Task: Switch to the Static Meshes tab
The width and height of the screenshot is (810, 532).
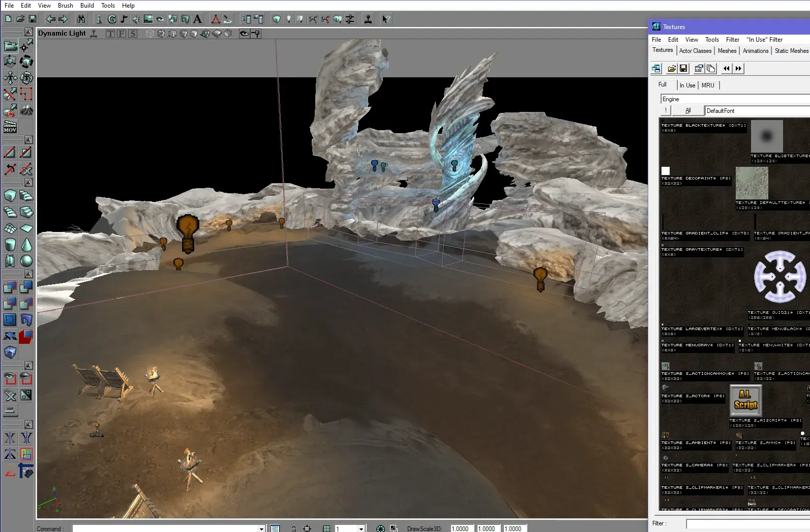Action: [791, 51]
